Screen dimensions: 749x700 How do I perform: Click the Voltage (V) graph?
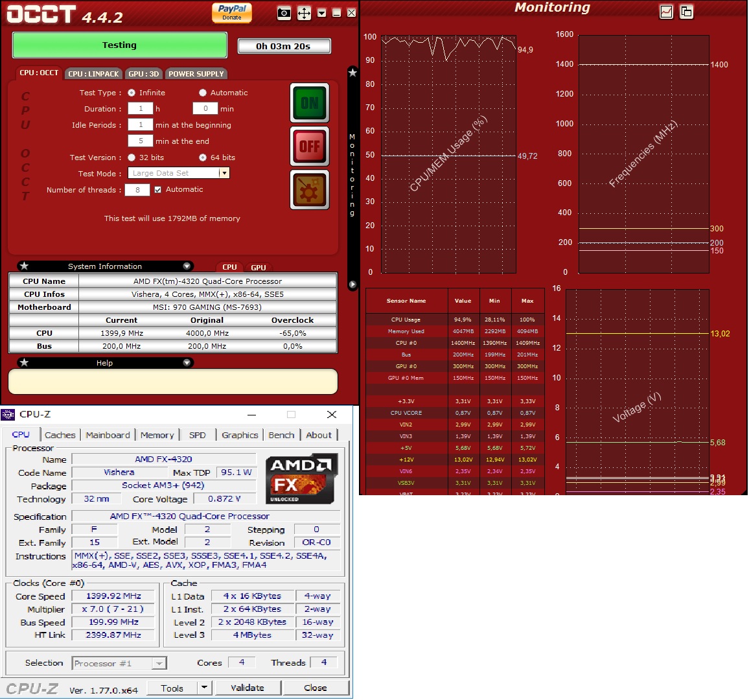tap(637, 391)
